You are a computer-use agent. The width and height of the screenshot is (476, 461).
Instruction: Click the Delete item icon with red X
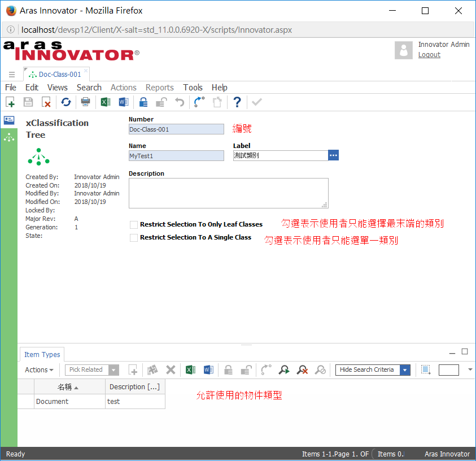point(46,102)
